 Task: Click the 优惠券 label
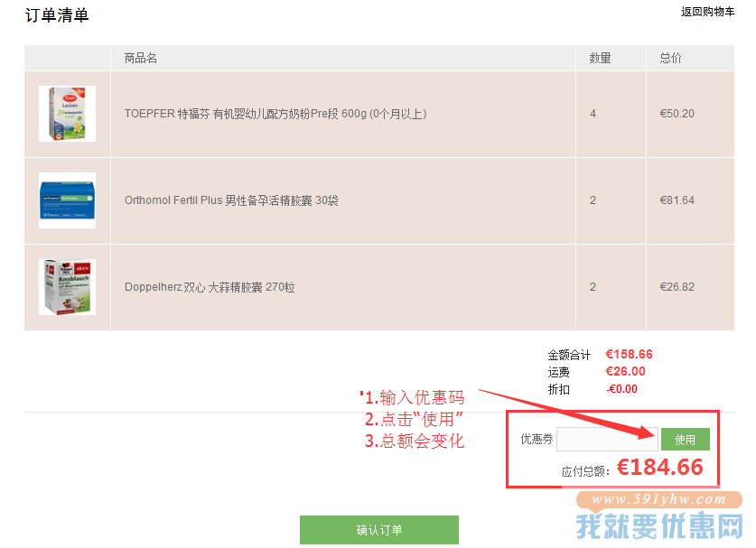537,439
